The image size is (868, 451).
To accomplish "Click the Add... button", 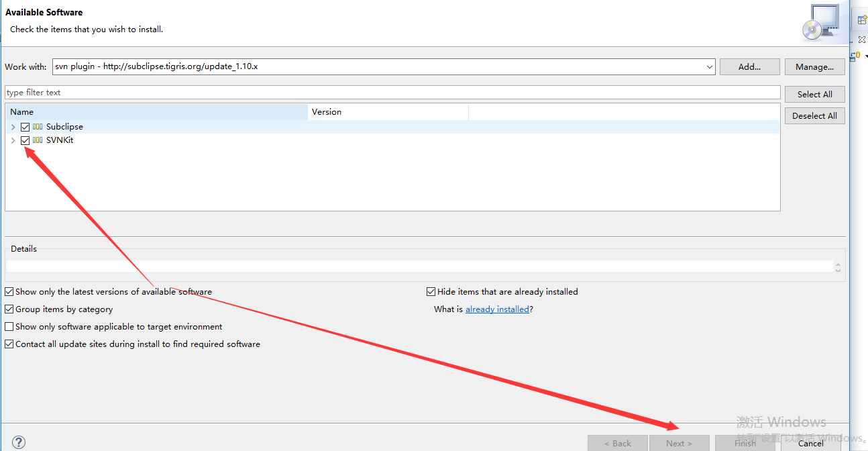I will pos(749,67).
